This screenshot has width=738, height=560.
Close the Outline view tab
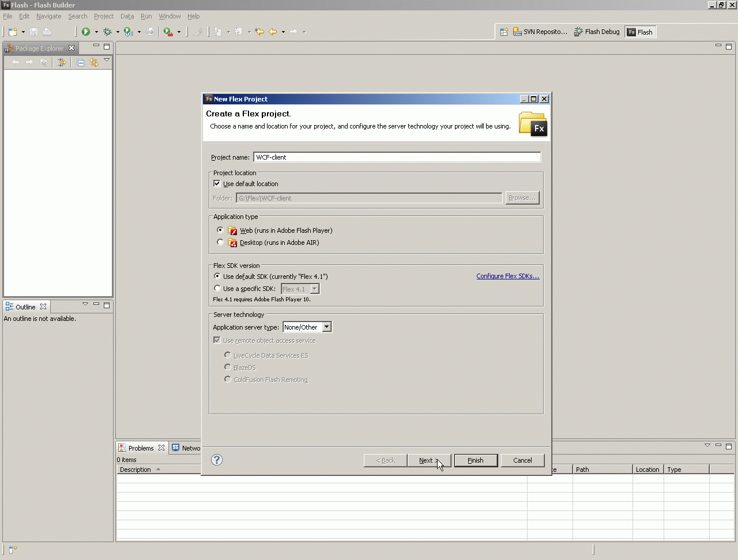(x=43, y=307)
